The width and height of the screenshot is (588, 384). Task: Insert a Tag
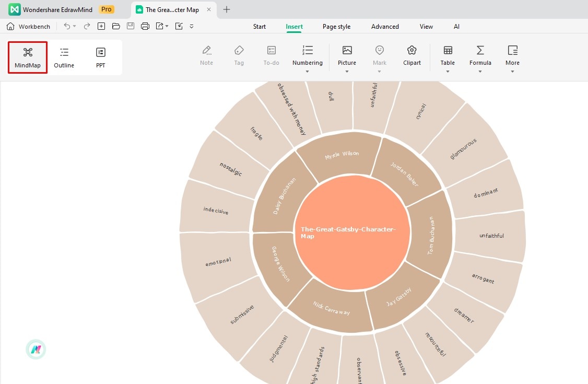(239, 55)
